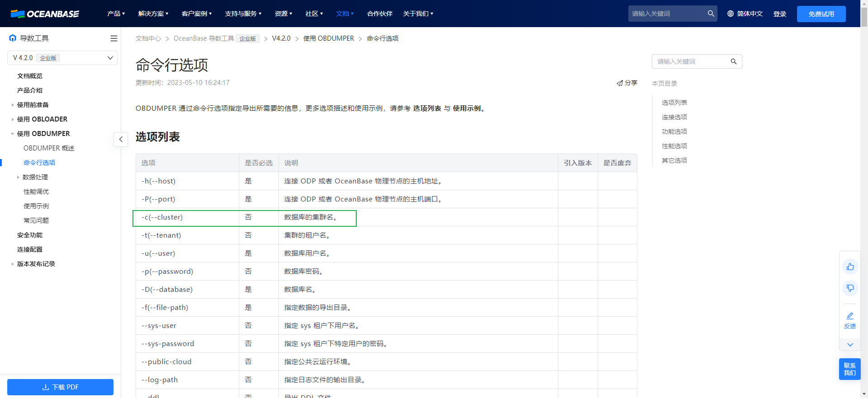Give a thumbs-down to the page
The image size is (868, 398).
pos(850,288)
